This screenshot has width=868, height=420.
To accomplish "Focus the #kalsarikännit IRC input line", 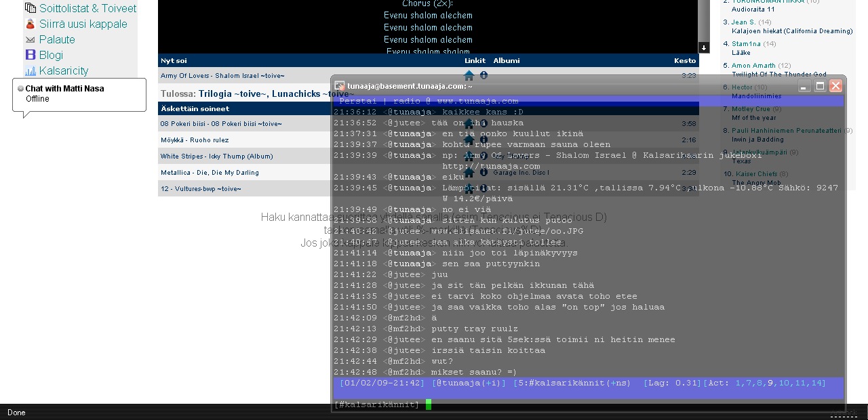I will point(542,404).
